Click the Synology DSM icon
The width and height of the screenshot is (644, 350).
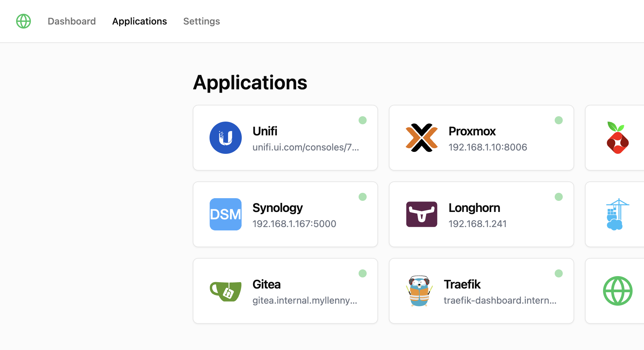226,214
